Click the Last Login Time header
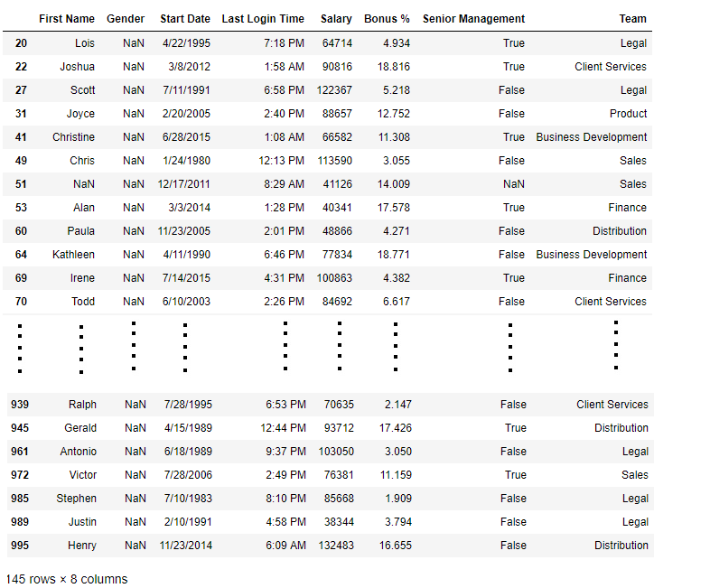 [263, 19]
